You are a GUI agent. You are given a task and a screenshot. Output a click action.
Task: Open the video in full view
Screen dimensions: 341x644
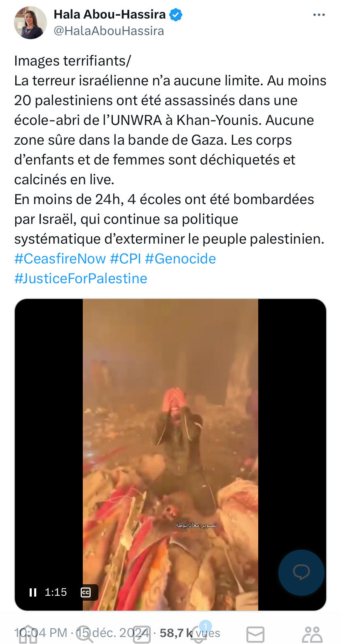tap(170, 454)
